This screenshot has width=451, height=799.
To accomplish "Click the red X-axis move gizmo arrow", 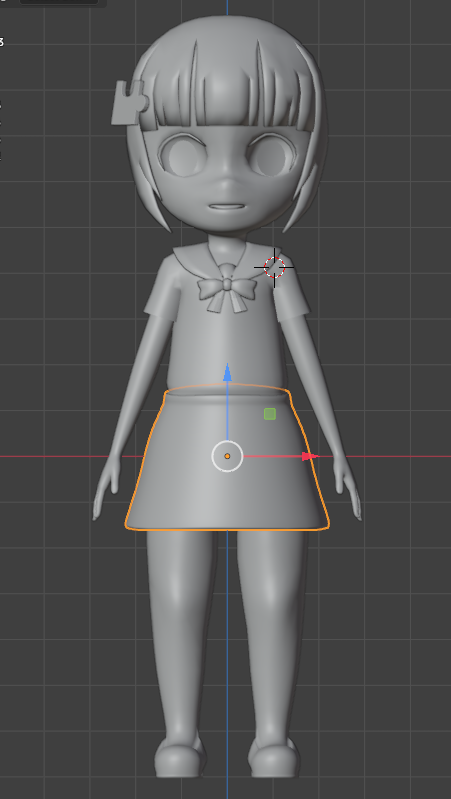I will (x=310, y=456).
